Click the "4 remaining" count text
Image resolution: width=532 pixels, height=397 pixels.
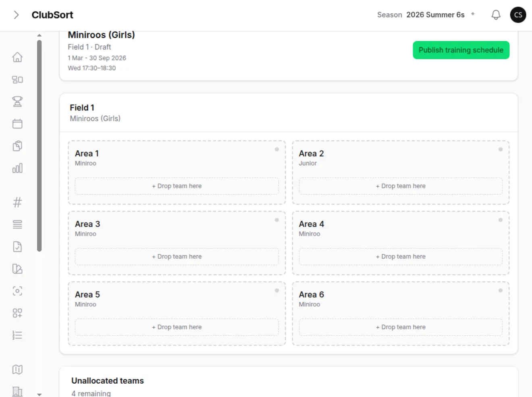[x=91, y=393]
